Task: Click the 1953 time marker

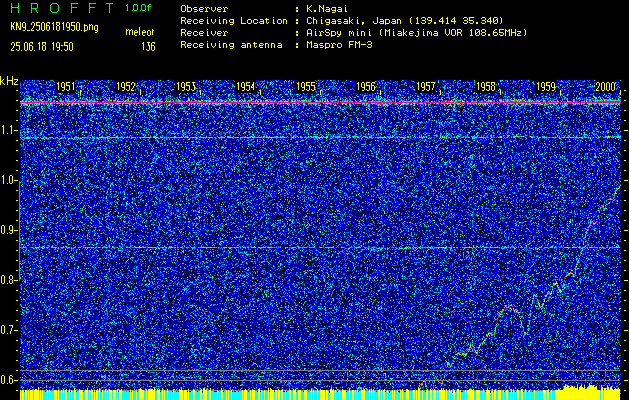Action: [x=185, y=87]
